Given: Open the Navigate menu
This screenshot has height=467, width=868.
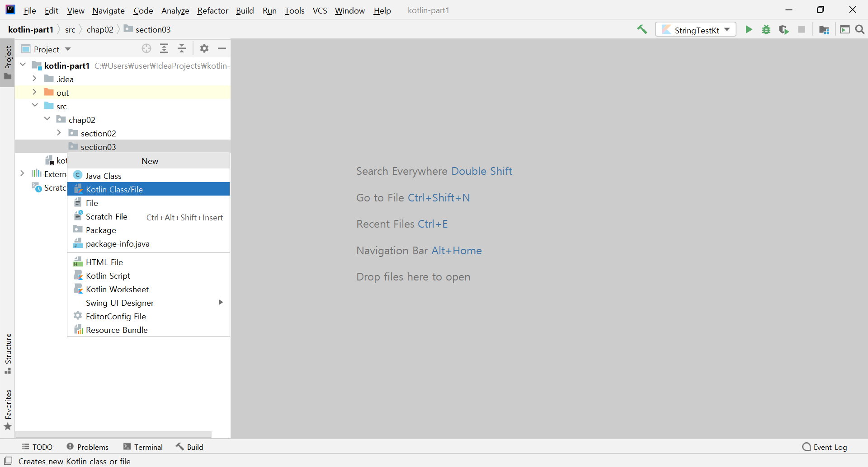Looking at the screenshot, I should [108, 10].
